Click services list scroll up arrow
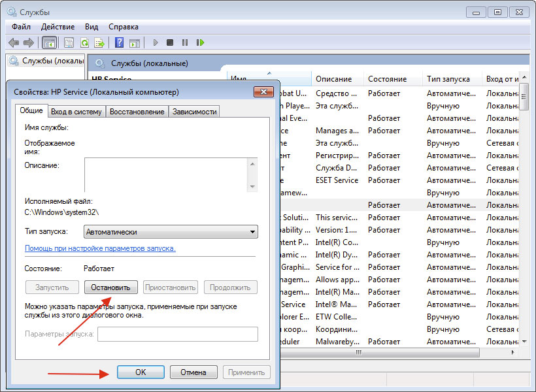Viewport: 536px width, 392px height. tap(524, 77)
